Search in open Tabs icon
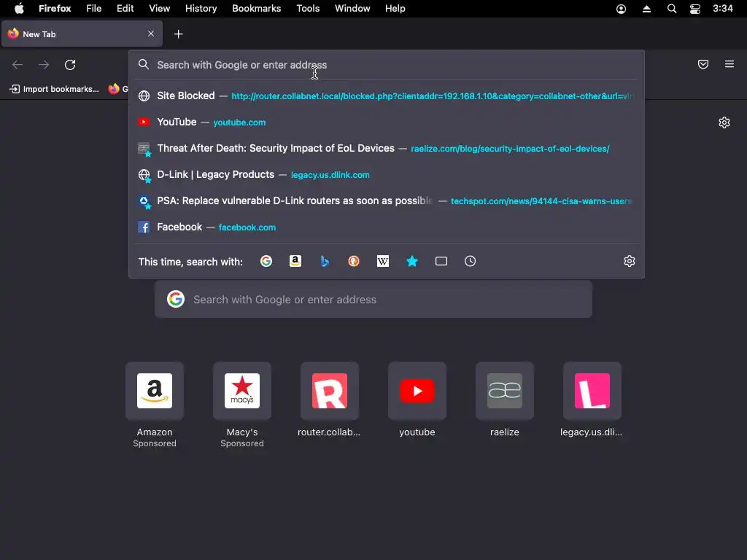Screen dimensions: 747x560 441,261
